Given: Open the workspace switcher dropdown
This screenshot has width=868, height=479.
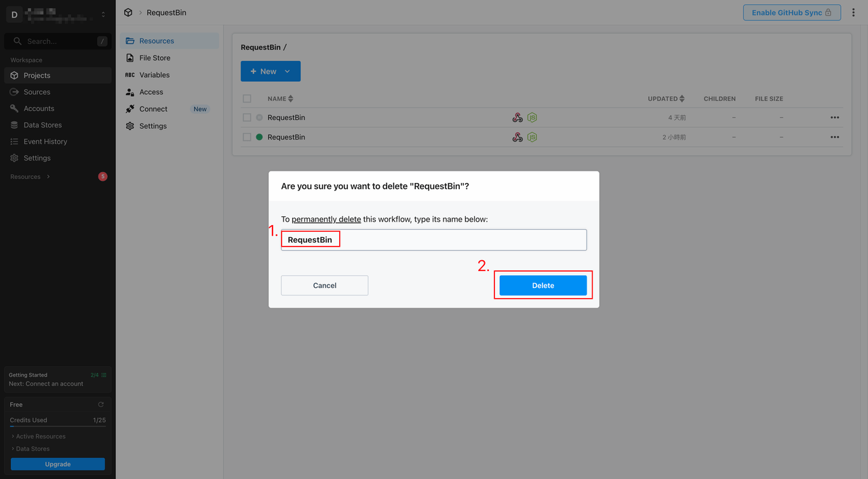Looking at the screenshot, I should (x=103, y=14).
